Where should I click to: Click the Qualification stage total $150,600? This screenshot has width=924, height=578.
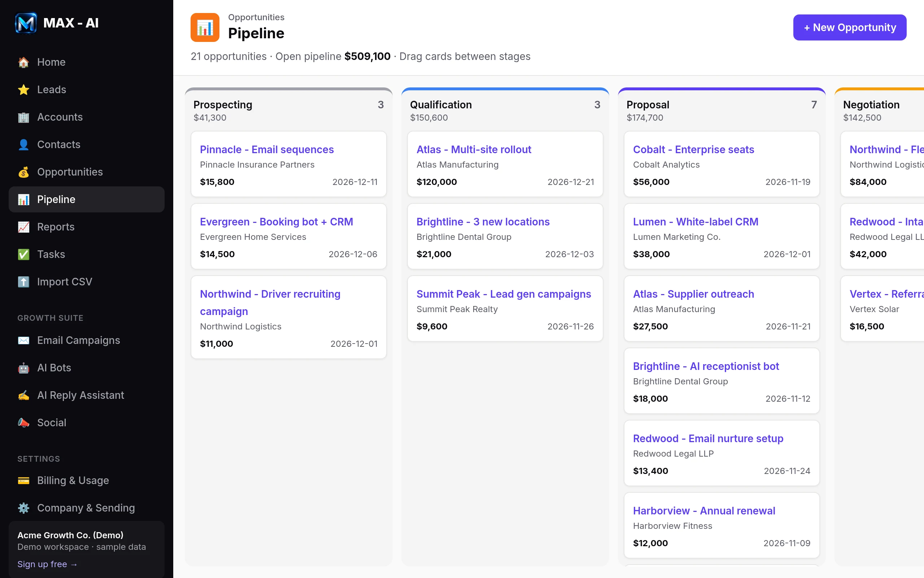pyautogui.click(x=429, y=118)
